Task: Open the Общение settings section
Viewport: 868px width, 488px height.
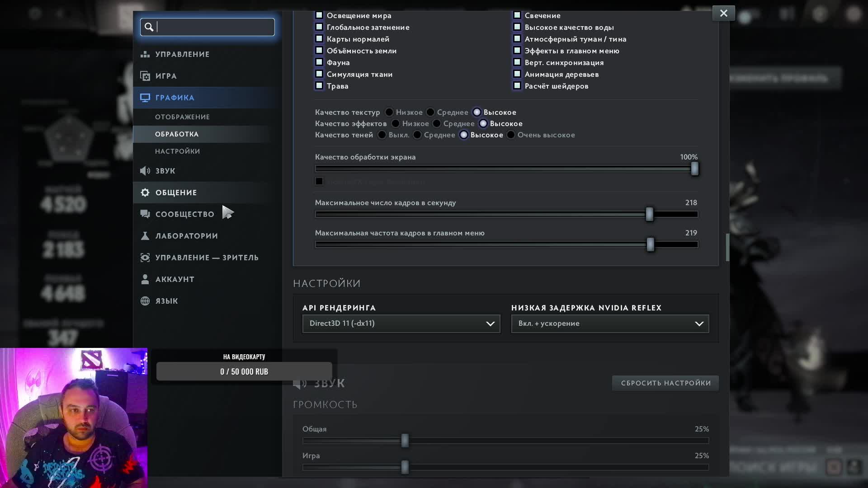Action: point(176,192)
